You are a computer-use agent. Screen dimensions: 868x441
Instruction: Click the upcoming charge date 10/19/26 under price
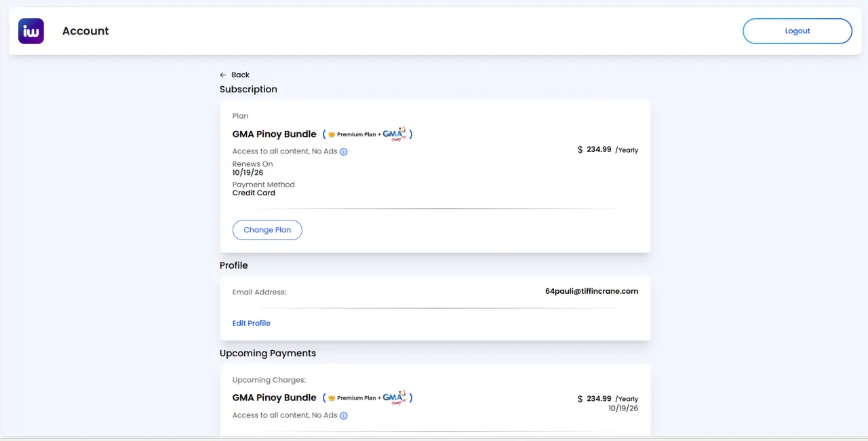623,408
